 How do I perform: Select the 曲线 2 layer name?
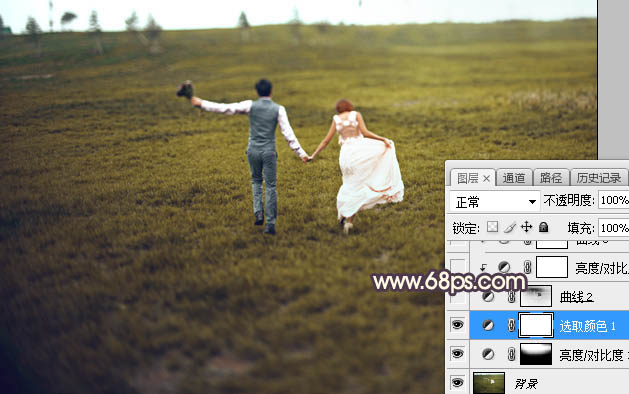pyautogui.click(x=576, y=297)
